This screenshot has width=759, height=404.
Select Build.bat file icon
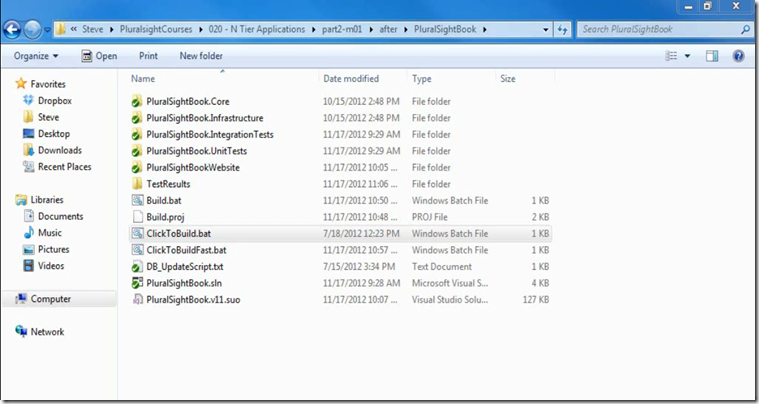tap(137, 200)
